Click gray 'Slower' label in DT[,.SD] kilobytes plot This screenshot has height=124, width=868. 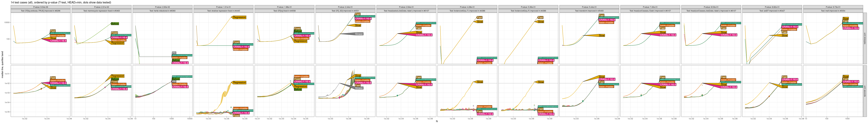click(x=359, y=34)
